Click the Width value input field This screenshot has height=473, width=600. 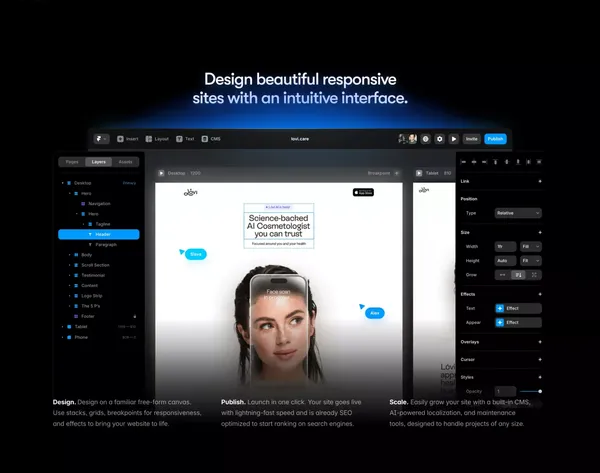coord(505,246)
